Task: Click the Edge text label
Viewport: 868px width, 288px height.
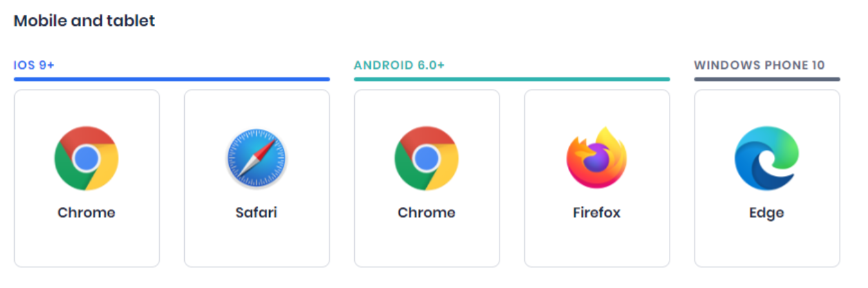Action: [x=767, y=213]
